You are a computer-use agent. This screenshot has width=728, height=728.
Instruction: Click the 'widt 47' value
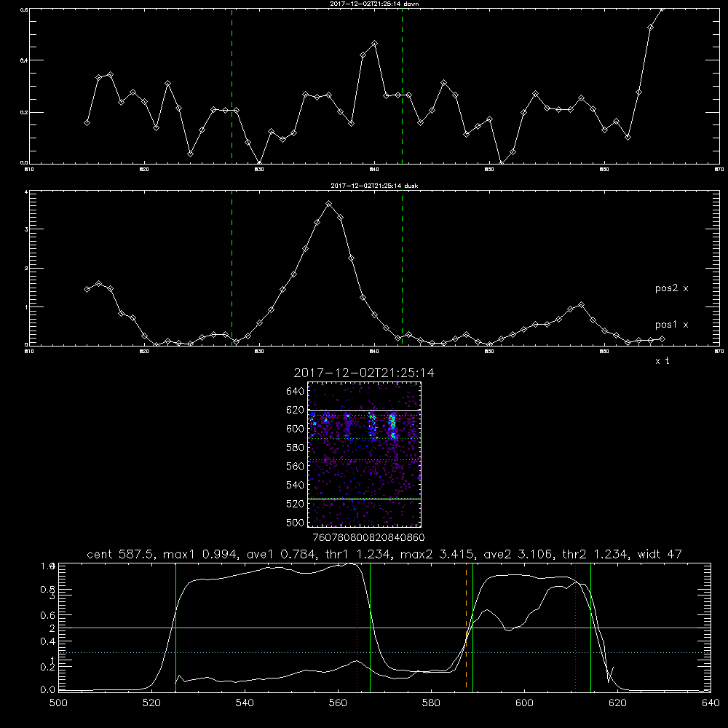(x=660, y=554)
